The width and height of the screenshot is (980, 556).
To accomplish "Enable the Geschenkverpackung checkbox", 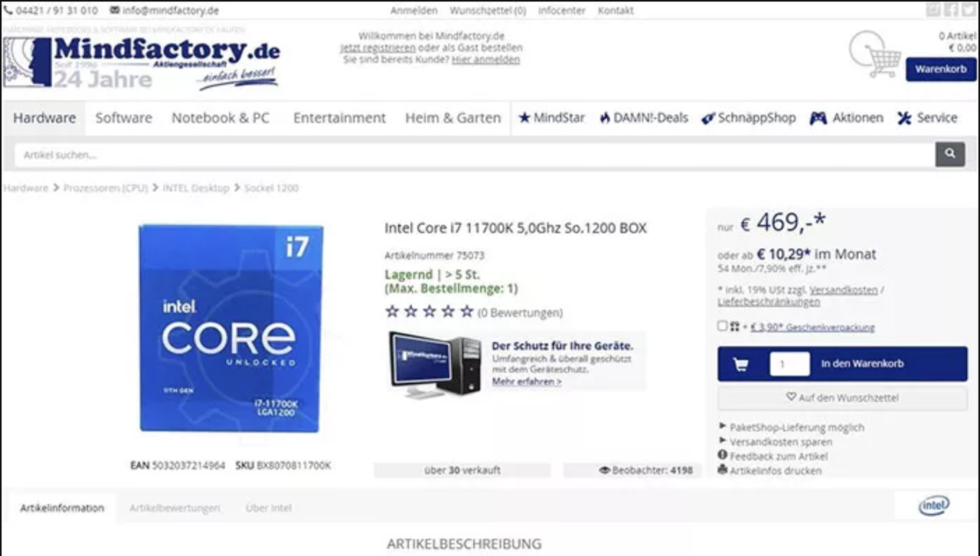I will coord(722,326).
